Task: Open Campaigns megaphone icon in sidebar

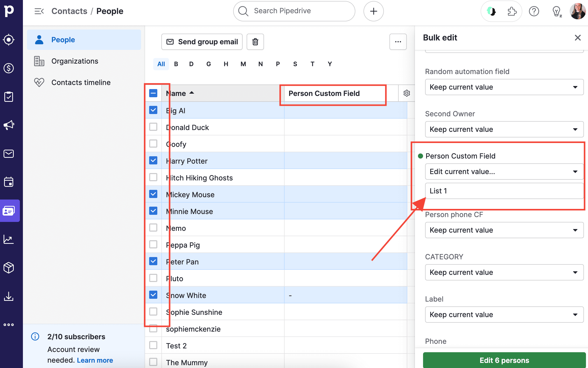Action: (x=9, y=125)
